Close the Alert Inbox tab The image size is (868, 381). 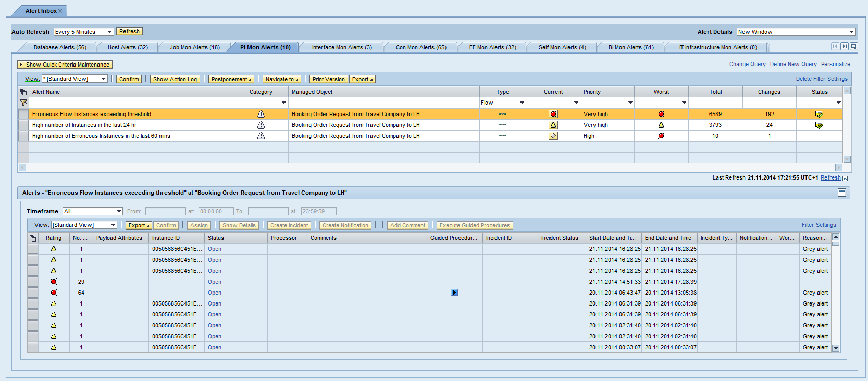[x=60, y=11]
